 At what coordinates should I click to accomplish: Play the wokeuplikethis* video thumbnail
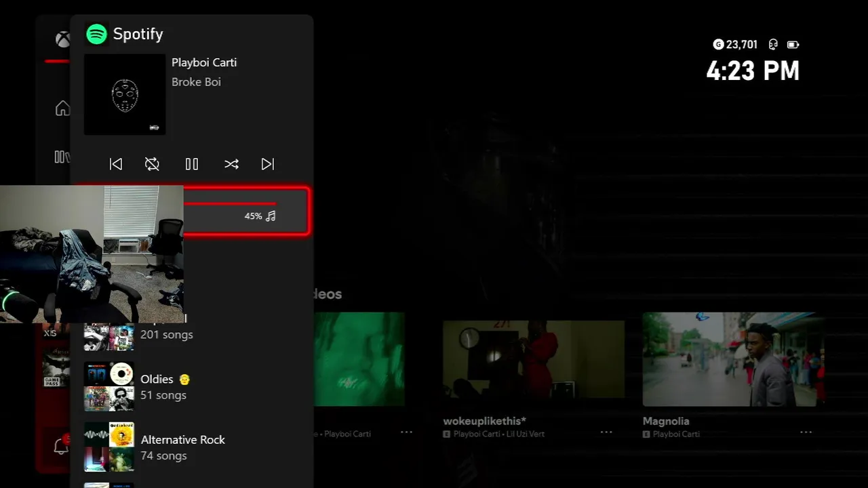(x=534, y=359)
